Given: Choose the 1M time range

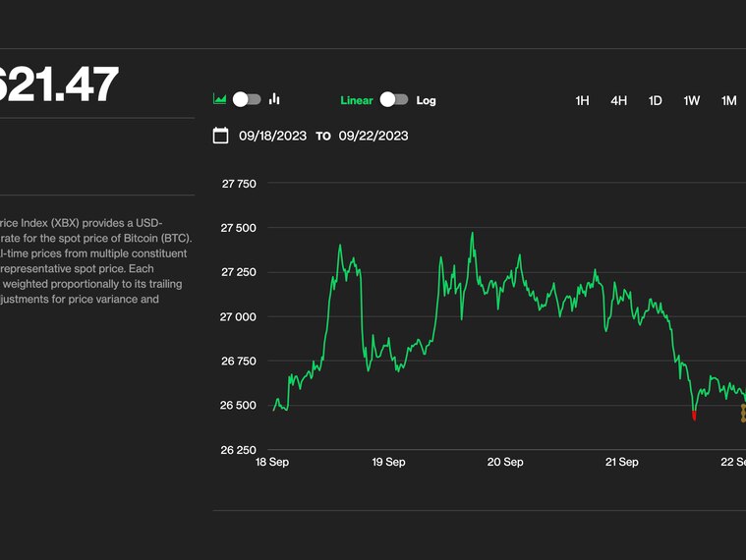Looking at the screenshot, I should 728,100.
